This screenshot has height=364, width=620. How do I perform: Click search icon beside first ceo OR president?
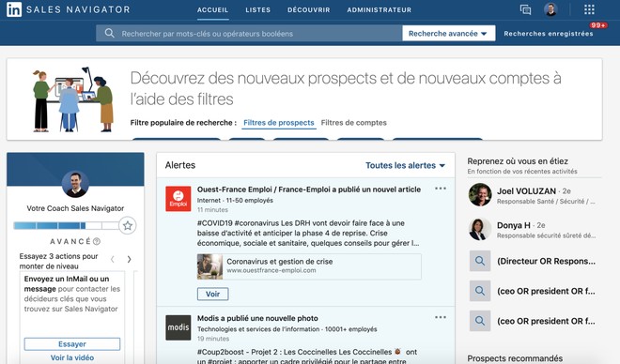point(480,291)
